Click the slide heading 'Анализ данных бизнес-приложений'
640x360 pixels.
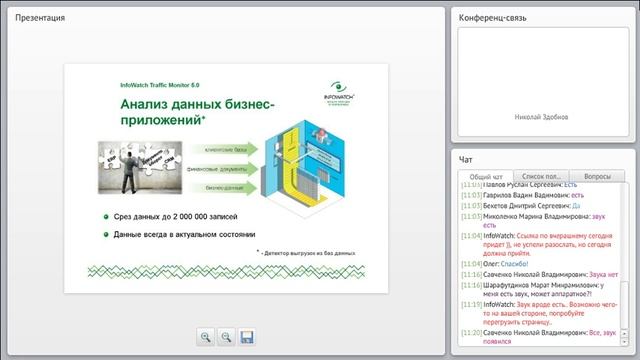pos(198,112)
